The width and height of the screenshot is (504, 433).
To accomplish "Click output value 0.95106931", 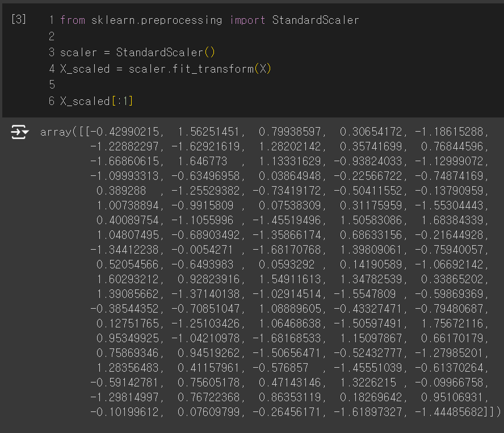I will 452,397.
